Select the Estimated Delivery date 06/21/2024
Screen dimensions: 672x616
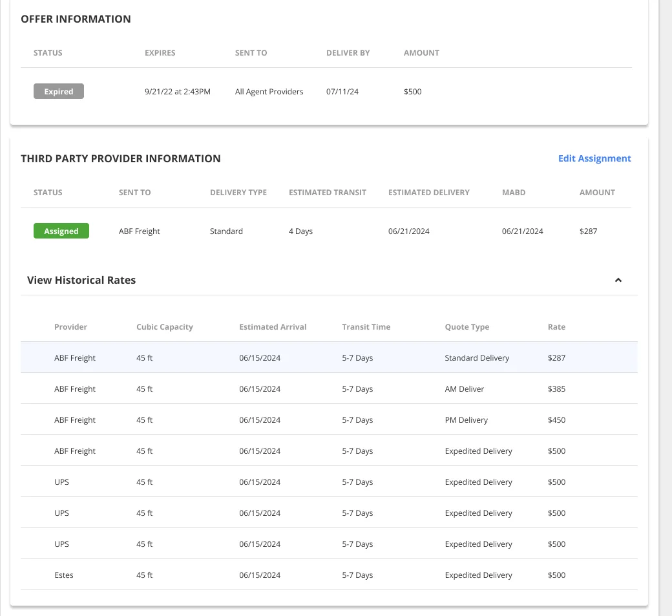[409, 231]
